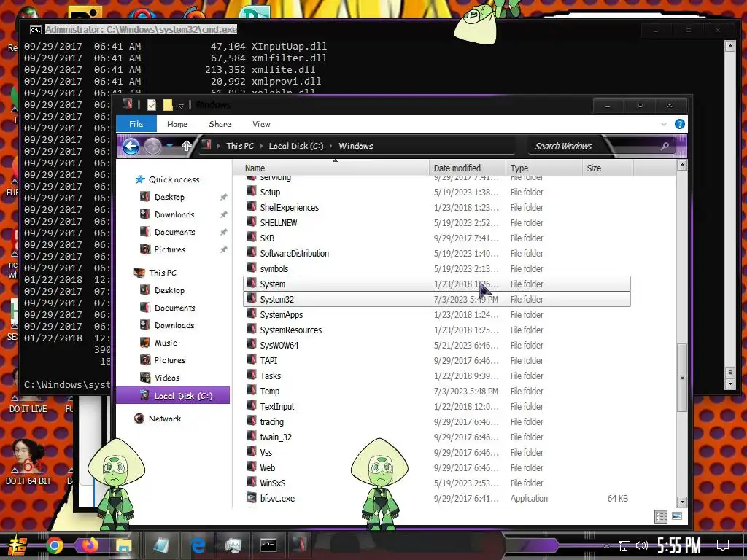Open pinned Downloads under Quick access
The image size is (747, 560).
pyautogui.click(x=174, y=215)
